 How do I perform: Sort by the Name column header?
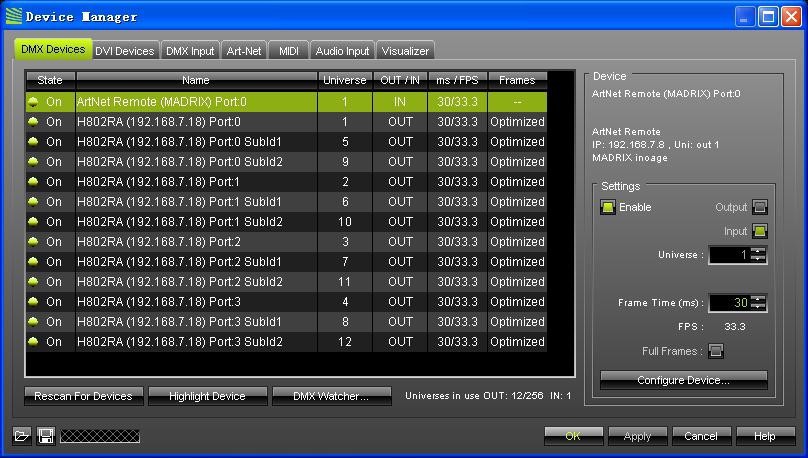click(196, 80)
